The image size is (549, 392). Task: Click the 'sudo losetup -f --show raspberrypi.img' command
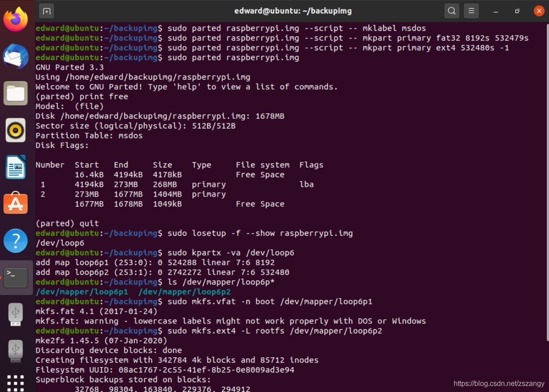[x=260, y=233]
